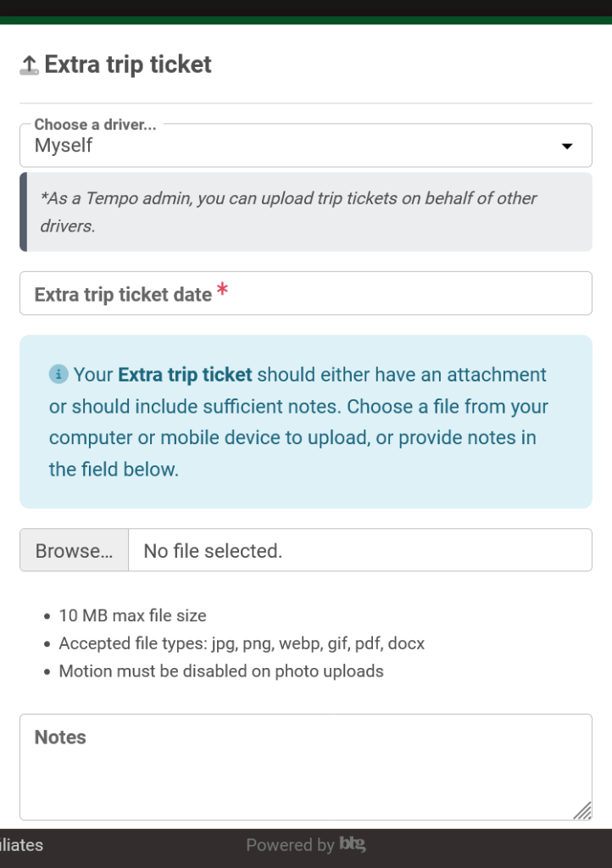Screen dimensions: 612x868
Task: Click the "Choose a driver..." field label
Action: (x=95, y=125)
